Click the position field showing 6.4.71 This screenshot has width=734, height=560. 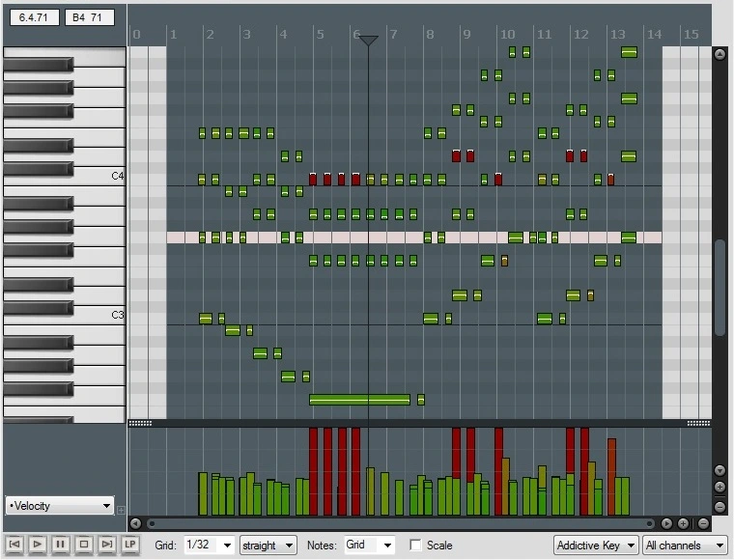click(x=34, y=17)
